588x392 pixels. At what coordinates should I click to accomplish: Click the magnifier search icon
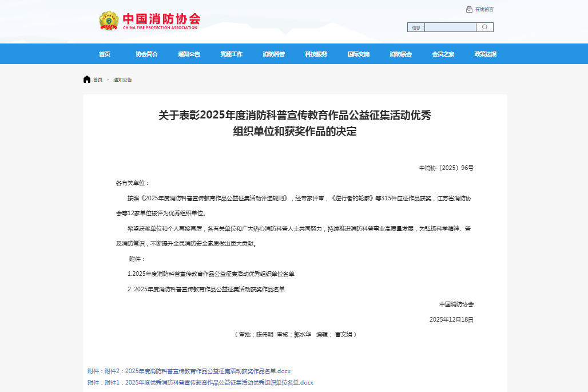point(484,27)
